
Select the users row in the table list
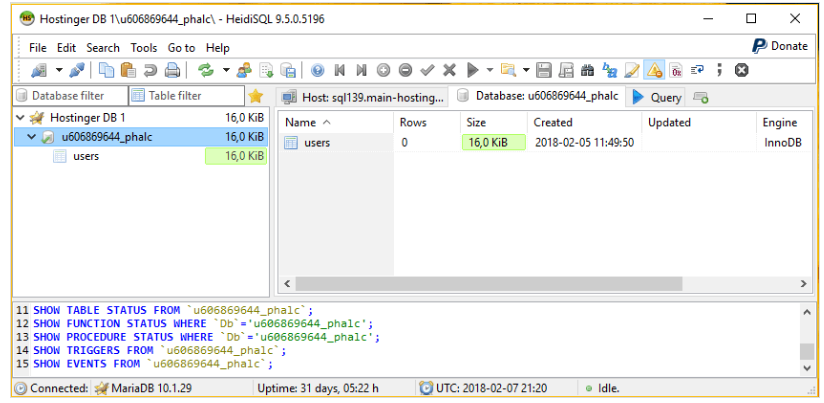(x=317, y=142)
